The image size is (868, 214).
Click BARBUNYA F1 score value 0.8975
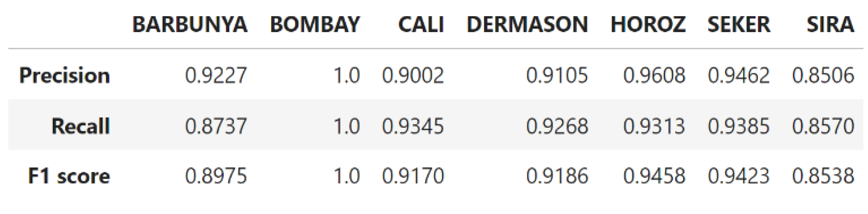pyautogui.click(x=216, y=176)
